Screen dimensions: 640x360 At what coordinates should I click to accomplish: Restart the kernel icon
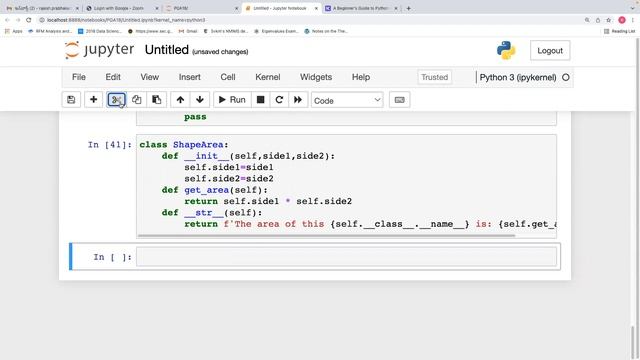279,100
